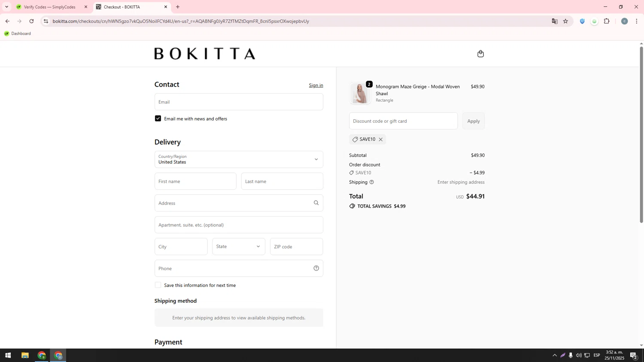Click the microphone icon in system tray
Viewport: 644px width, 362px height.
coord(571,355)
